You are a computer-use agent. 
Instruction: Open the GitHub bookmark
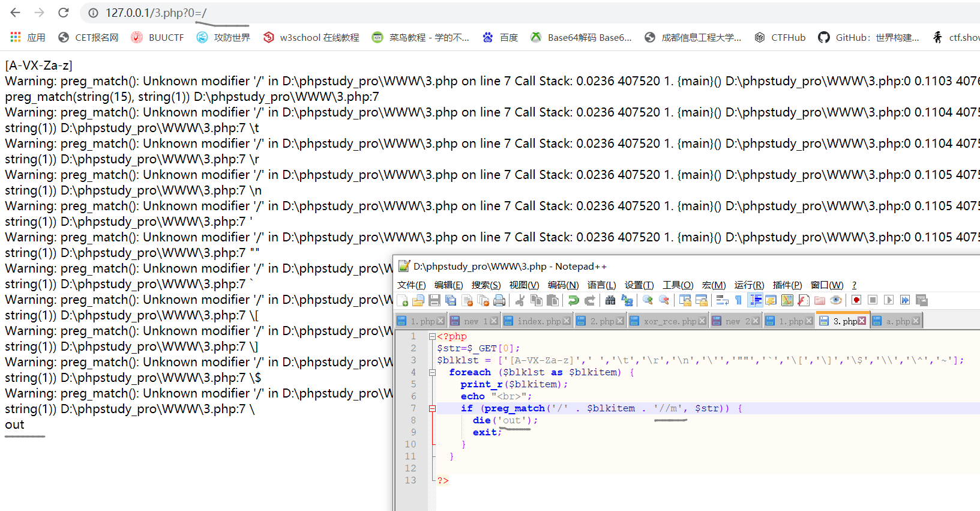[x=869, y=37]
